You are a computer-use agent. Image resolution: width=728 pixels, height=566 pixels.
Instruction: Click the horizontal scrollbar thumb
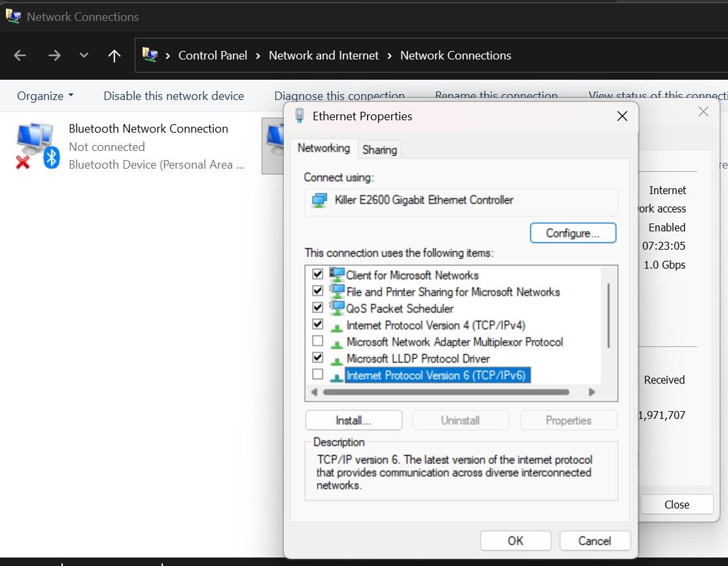tap(445, 393)
